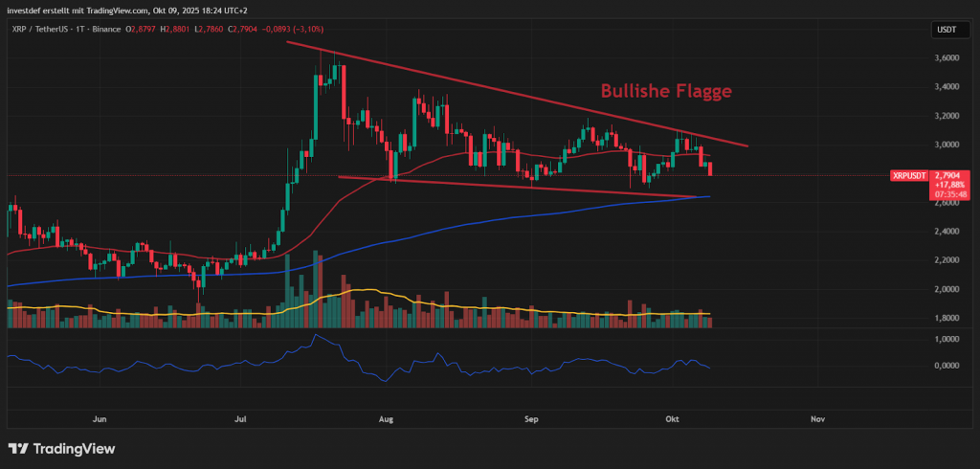Open the USDT currency selector
The image size is (980, 469).
pos(946,31)
